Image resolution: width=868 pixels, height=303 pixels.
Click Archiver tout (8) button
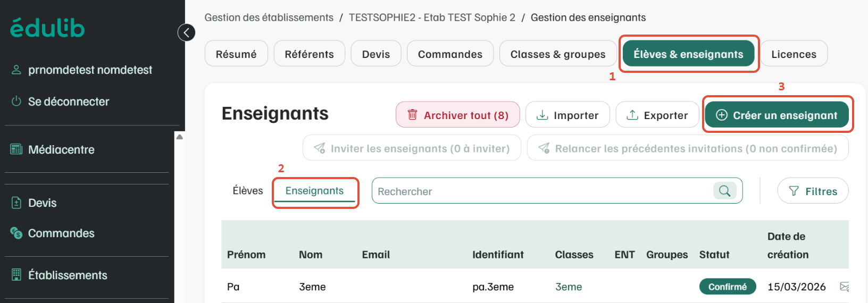tap(458, 115)
